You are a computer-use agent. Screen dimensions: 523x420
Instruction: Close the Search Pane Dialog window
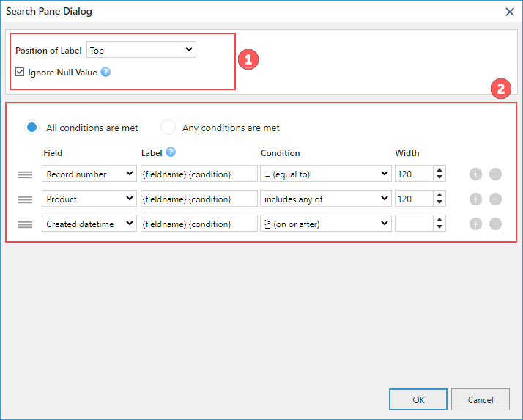point(510,12)
